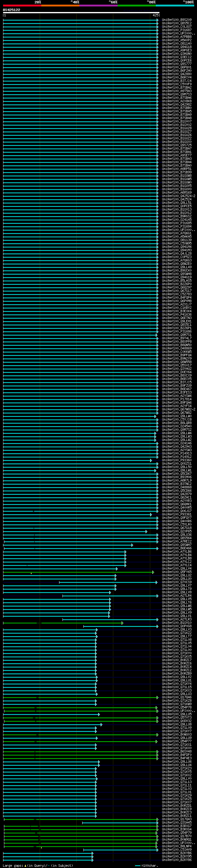Select the UniRef100_B2KY95 label
Screen dimensions: 197x868
coord(177,856)
